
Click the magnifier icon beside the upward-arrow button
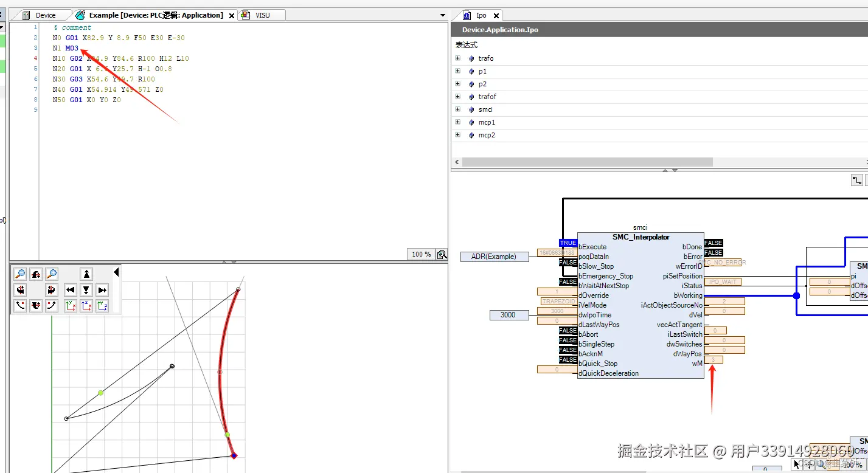tap(52, 274)
